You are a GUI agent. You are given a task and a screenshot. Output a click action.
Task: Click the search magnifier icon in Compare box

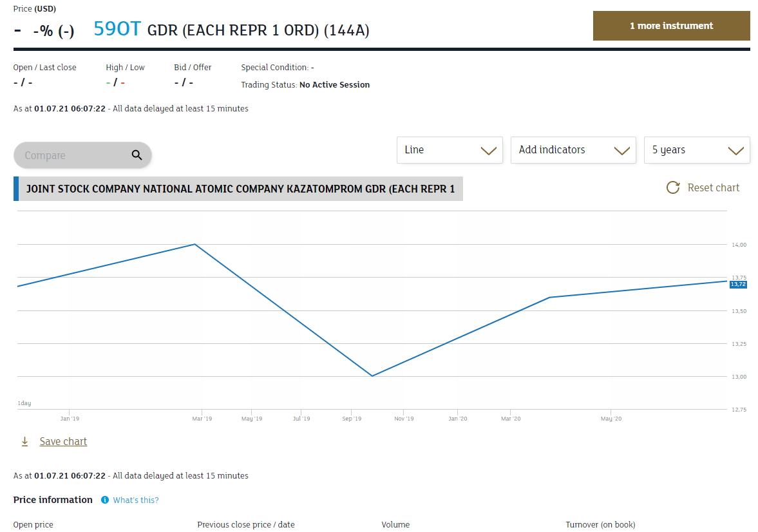137,155
